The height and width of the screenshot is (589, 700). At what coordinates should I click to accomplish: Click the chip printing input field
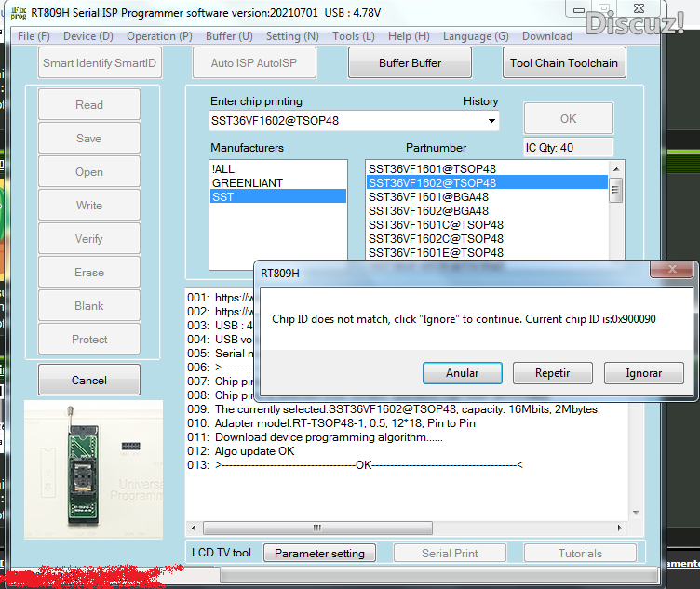344,121
